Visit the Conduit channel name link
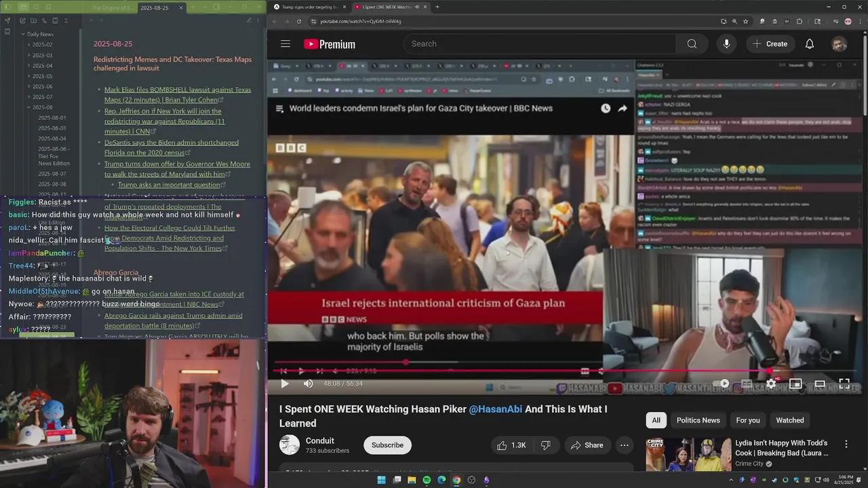 click(x=320, y=441)
